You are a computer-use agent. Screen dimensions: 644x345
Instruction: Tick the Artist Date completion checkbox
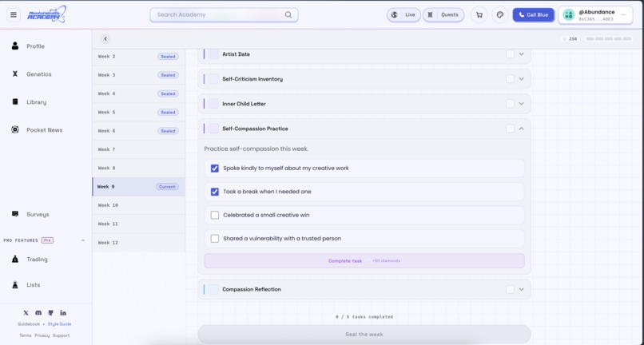510,54
